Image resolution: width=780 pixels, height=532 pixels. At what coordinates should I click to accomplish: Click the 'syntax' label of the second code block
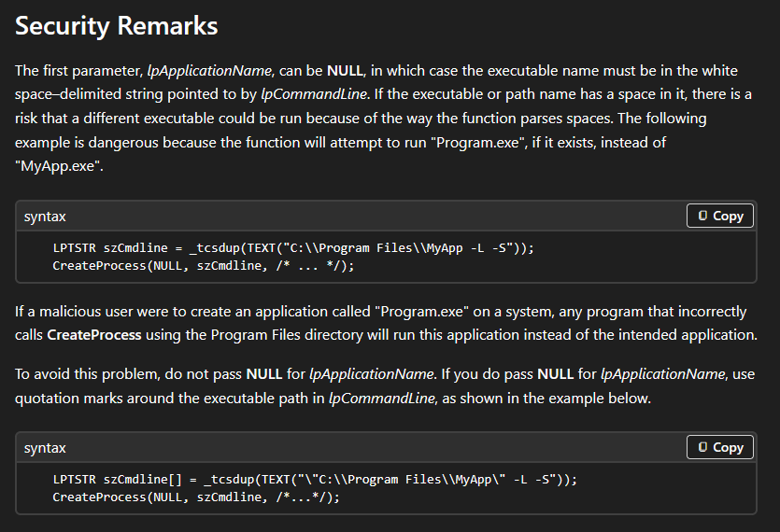click(x=45, y=448)
